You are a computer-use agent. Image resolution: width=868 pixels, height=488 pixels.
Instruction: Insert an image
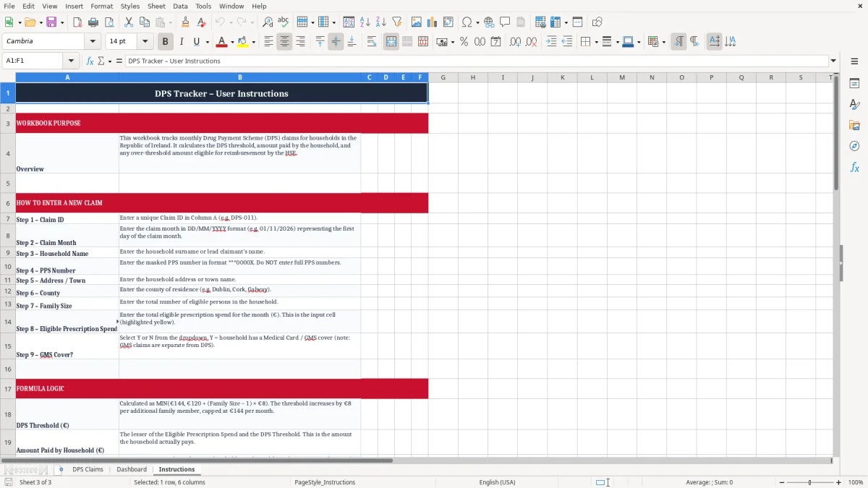pos(417,22)
